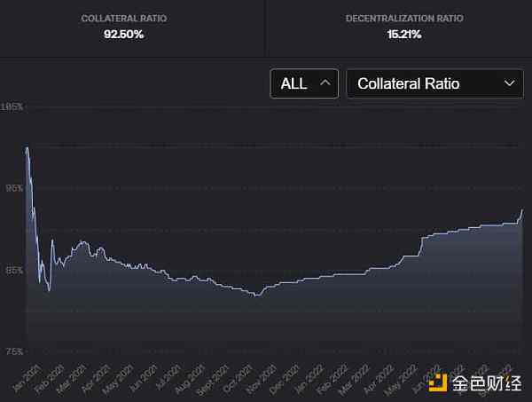
Task: Click the chart line's lowest dip near Oct 2021
Action: [257, 295]
